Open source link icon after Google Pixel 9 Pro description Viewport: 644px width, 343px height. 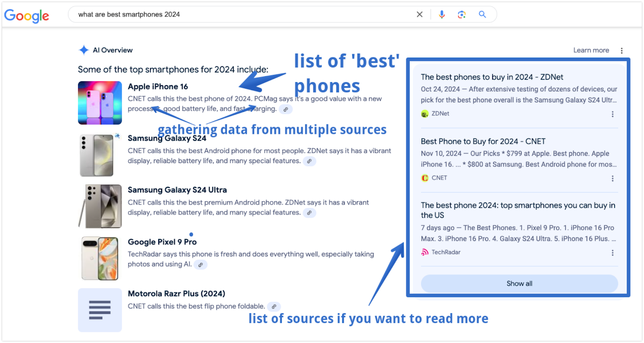200,265
